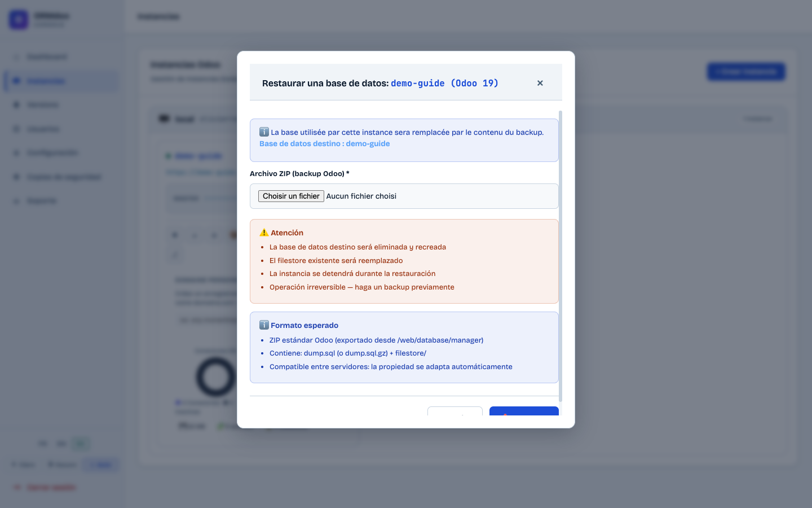Click the dialog's vertical scrollbar
812x508 pixels.
(560, 256)
